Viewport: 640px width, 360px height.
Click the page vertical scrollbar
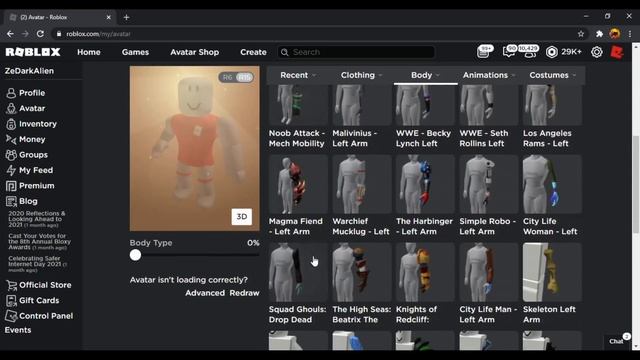636,184
